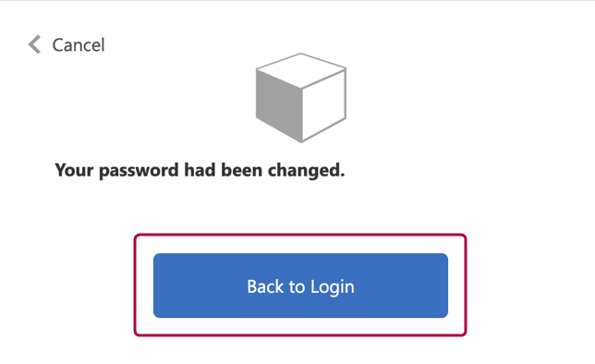
Task: Click the back chevron arrow icon
Action: tap(34, 44)
